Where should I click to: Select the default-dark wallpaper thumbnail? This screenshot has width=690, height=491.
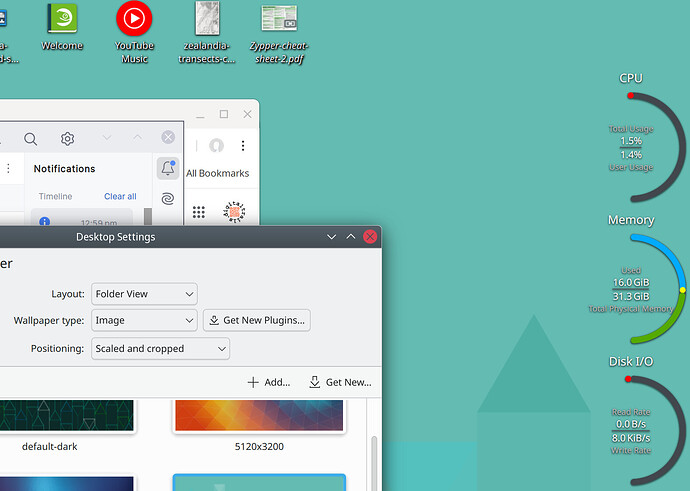[x=66, y=415]
